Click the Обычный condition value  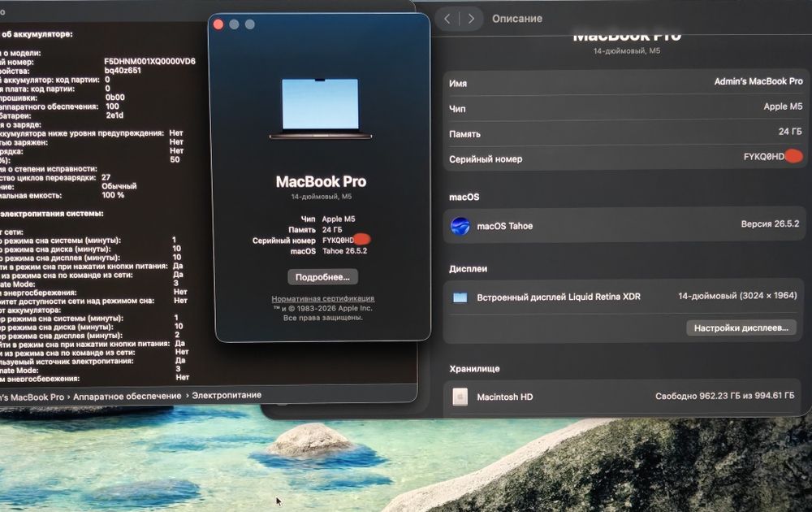pos(119,186)
